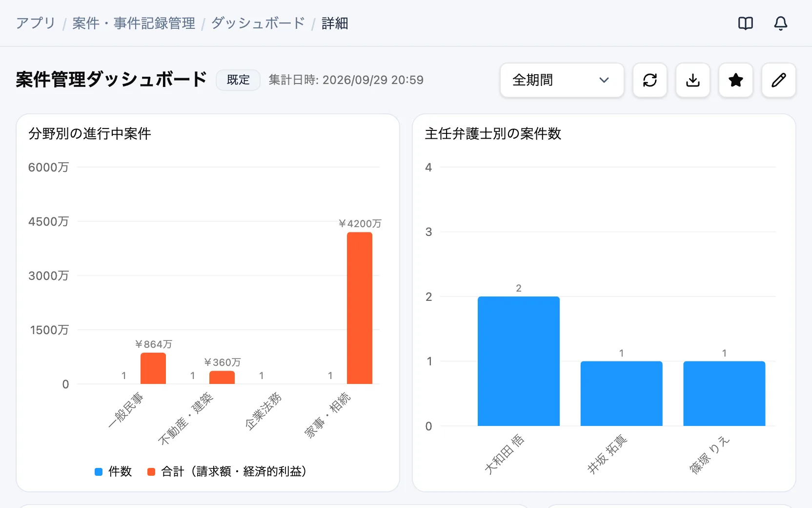Click the 篠塚 りえ blue bar
This screenshot has height=508, width=812.
[x=724, y=394]
